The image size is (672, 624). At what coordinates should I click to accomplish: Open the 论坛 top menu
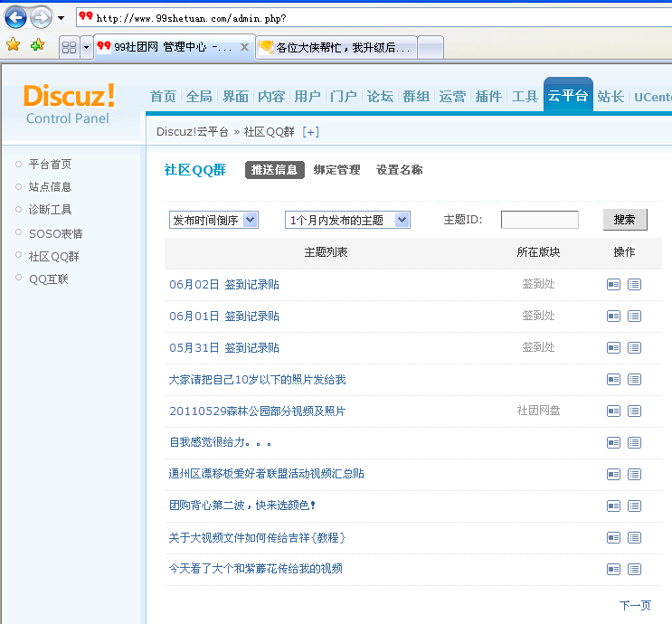(x=380, y=97)
